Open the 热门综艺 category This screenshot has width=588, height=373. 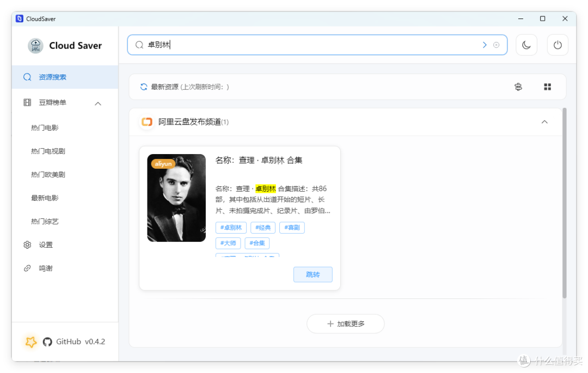tap(45, 221)
